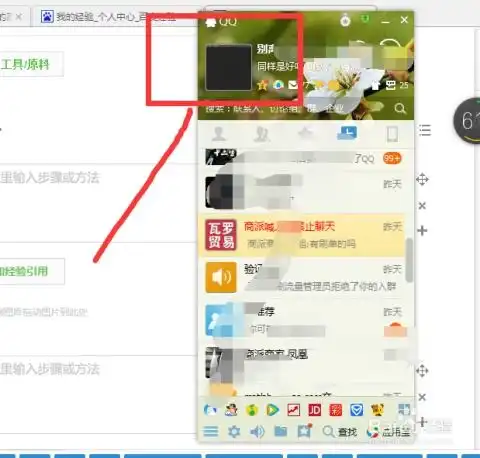Open the colorful round icon beside the mail icon
Viewport: 480px width, 458px height.
pyautogui.click(x=278, y=85)
